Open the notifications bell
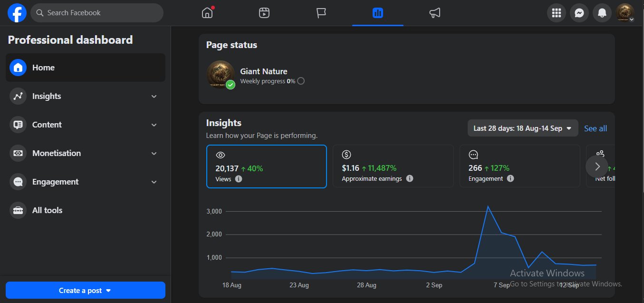This screenshot has height=303, width=644. coord(602,13)
